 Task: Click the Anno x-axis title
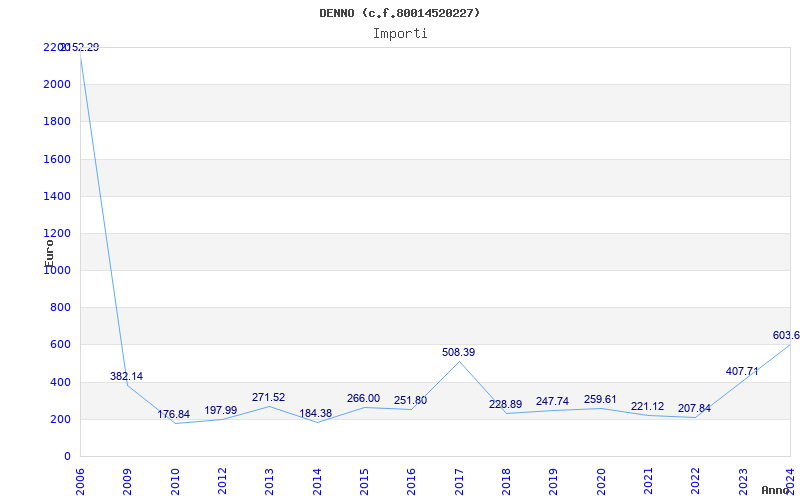point(776,490)
